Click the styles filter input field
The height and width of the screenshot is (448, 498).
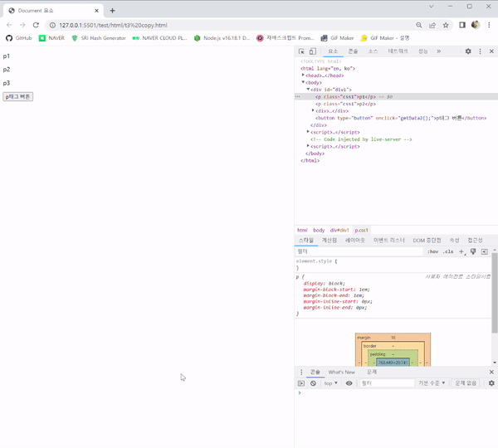tap(359, 251)
